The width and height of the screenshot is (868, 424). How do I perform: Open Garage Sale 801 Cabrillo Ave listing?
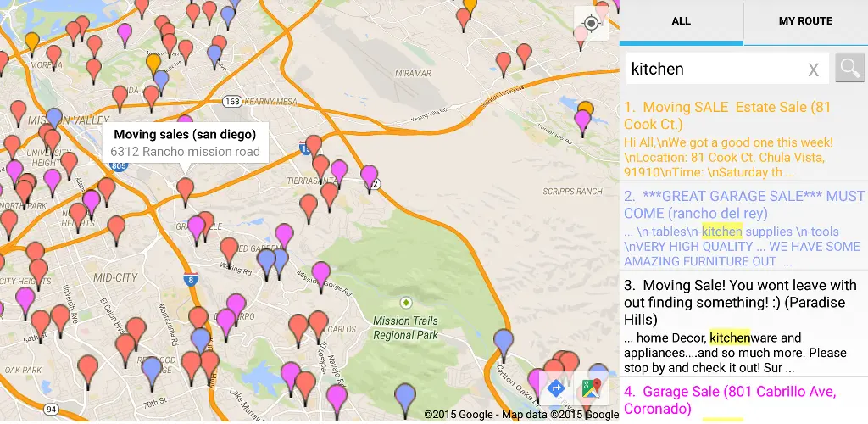coord(743,401)
